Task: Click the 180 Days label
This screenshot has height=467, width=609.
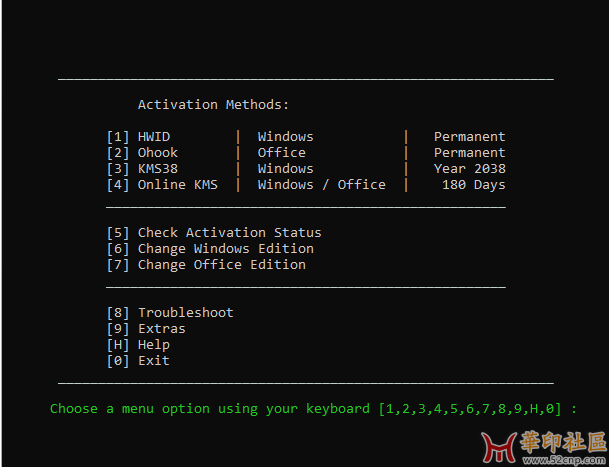Action: pyautogui.click(x=474, y=185)
